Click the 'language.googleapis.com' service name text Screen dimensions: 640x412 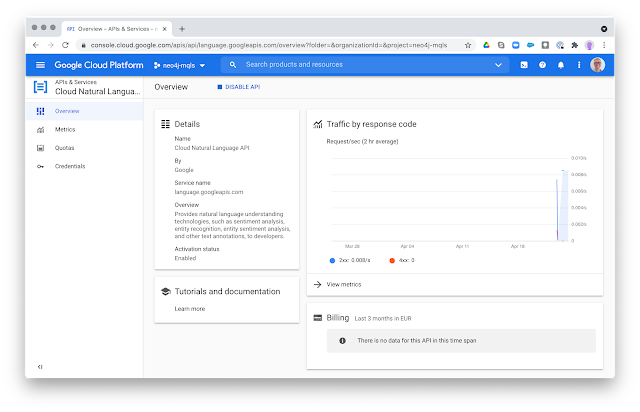click(209, 192)
